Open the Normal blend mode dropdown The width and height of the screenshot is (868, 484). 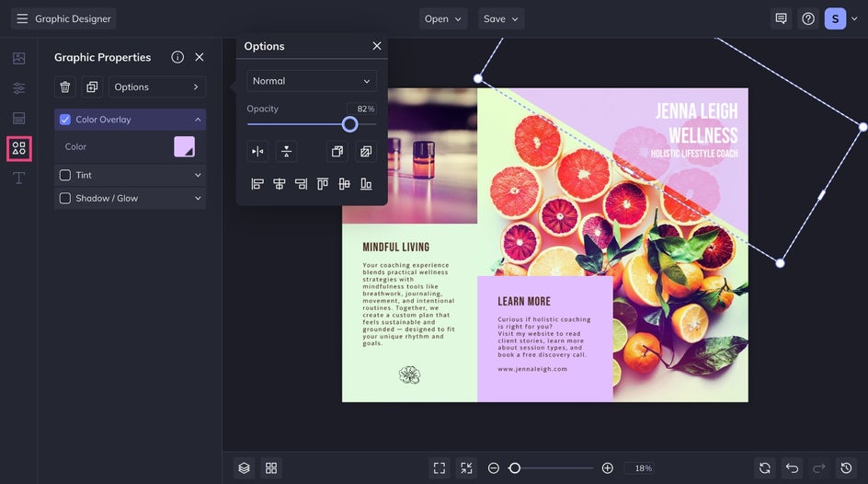pyautogui.click(x=312, y=81)
